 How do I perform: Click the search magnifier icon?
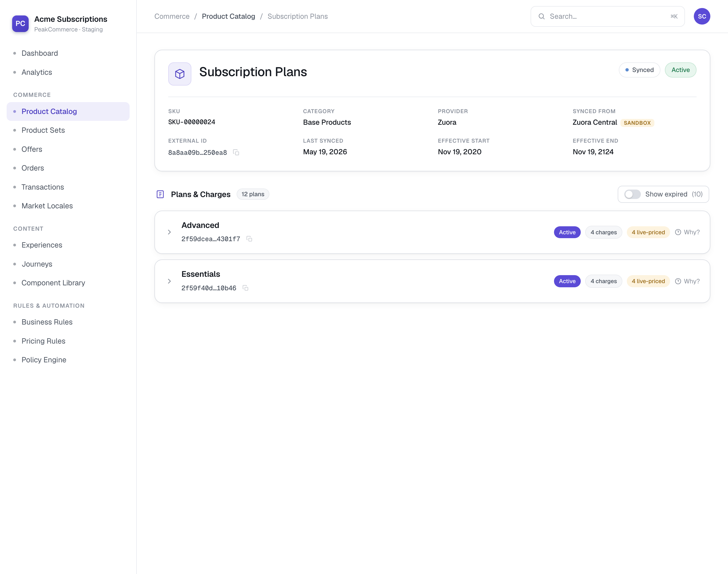coord(542,17)
